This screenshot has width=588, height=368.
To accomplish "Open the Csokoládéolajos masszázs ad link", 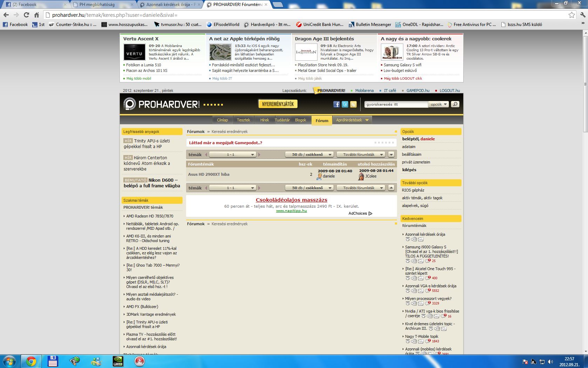I will click(x=292, y=200).
